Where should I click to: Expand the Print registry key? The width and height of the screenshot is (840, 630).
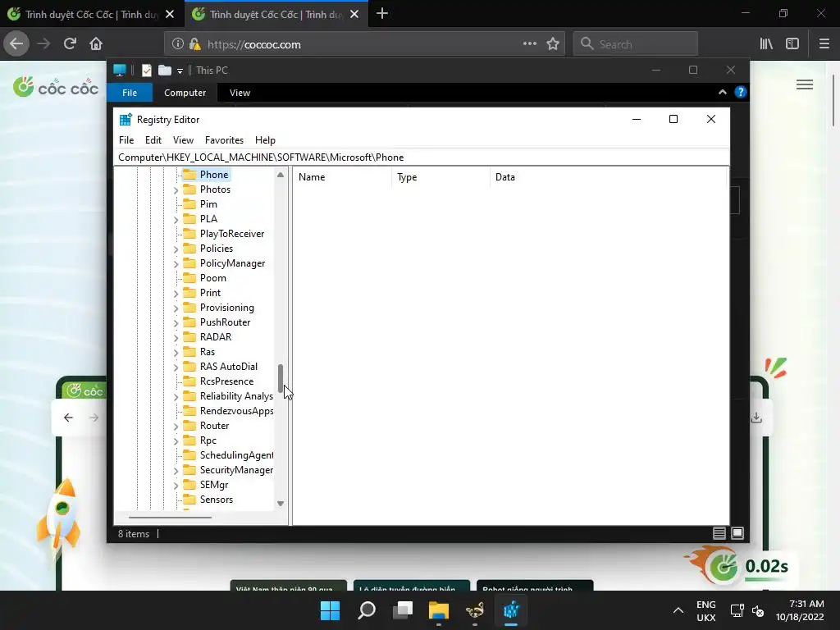[176, 293]
